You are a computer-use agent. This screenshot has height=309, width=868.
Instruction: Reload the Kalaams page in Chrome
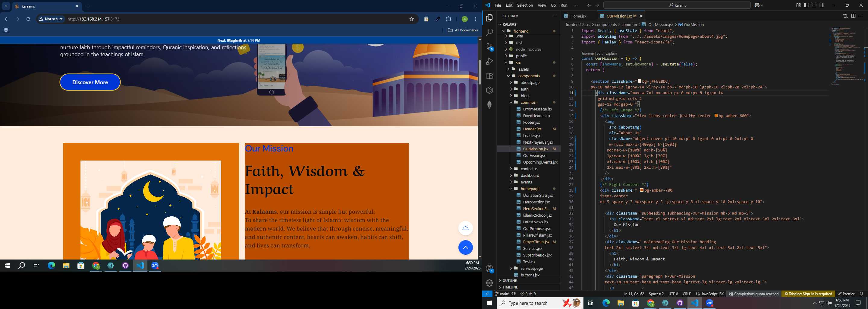28,19
